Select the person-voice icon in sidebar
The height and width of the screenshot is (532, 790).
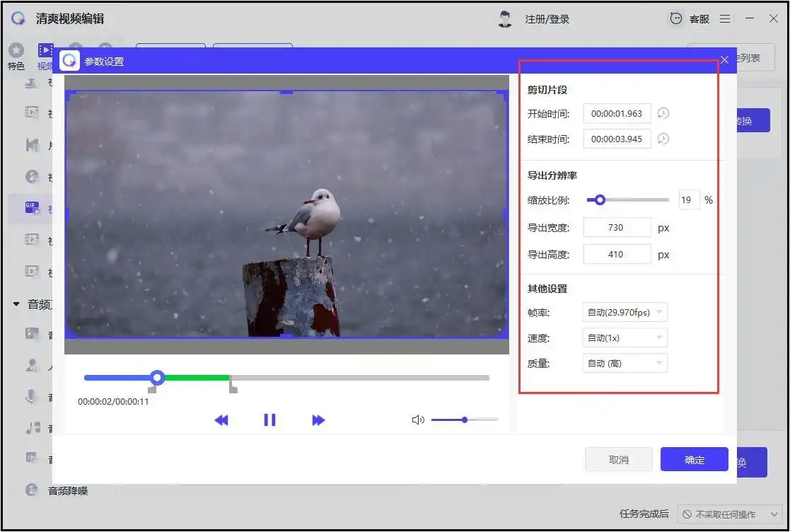click(33, 366)
